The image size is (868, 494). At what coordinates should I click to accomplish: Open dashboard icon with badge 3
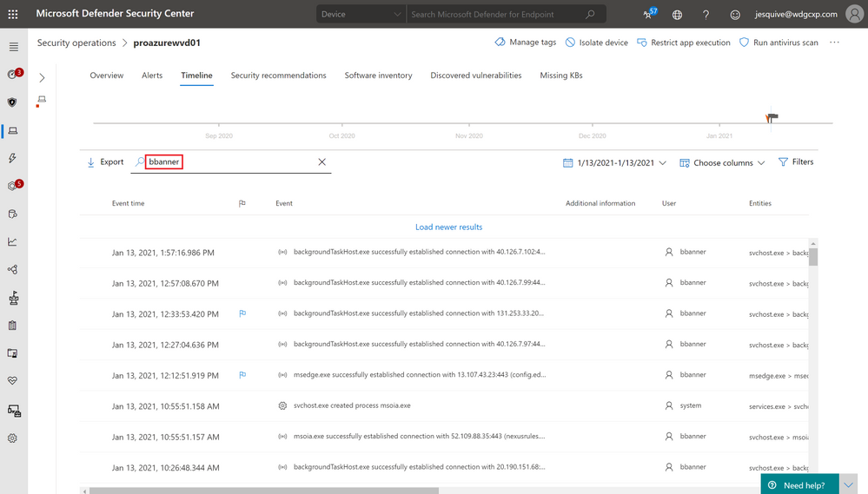13,74
